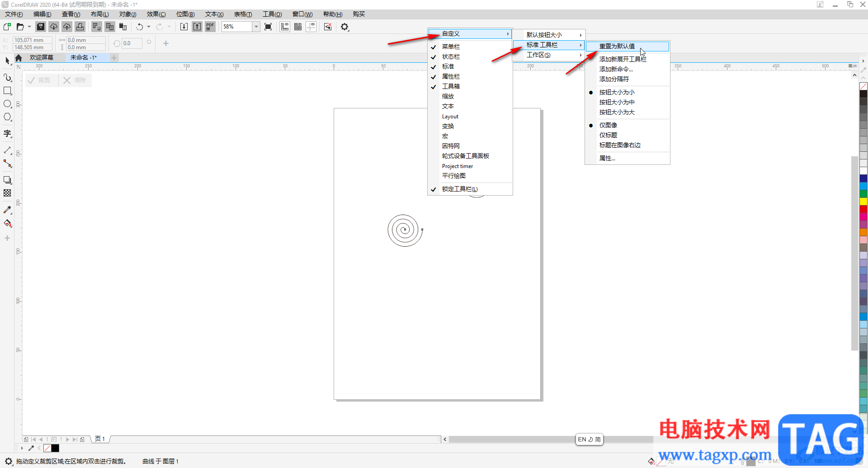Select the Pick tool arrow
Viewport: 868px width, 468px height.
[x=7, y=61]
